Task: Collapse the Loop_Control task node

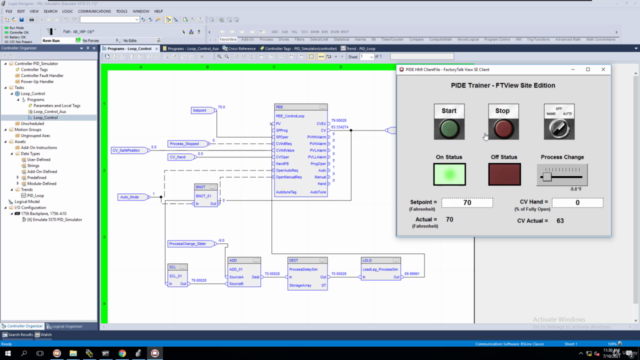Action: tap(12, 93)
